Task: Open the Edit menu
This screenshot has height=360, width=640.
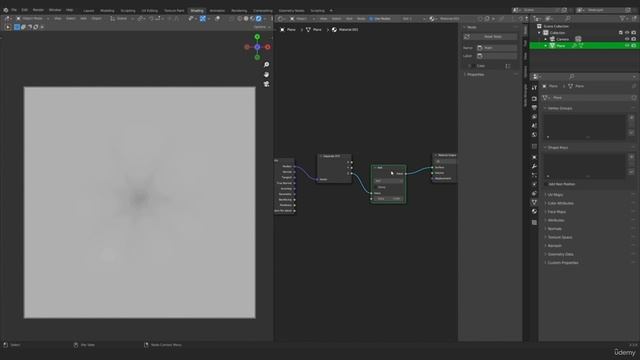Action: point(24,10)
